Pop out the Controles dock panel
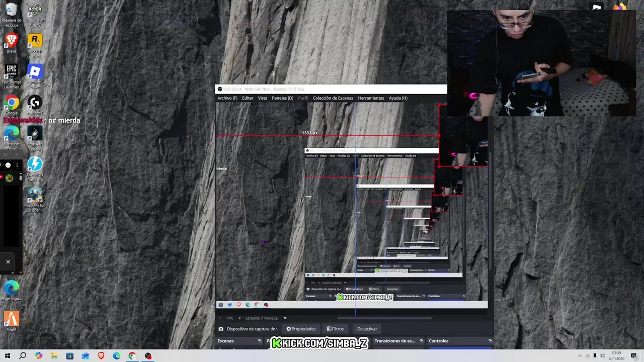This screenshot has height=362, width=644. point(490,341)
